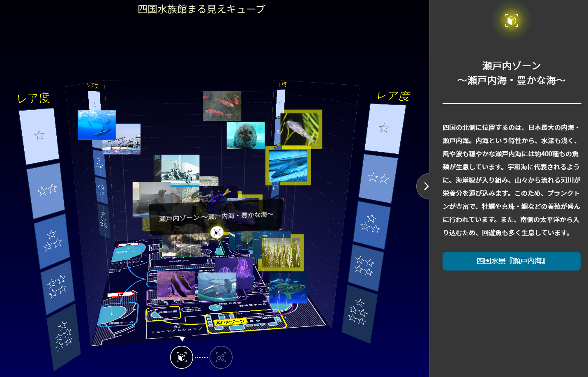The height and width of the screenshot is (377, 588).
Task: Open the penguins photo
Action: coord(181,168)
